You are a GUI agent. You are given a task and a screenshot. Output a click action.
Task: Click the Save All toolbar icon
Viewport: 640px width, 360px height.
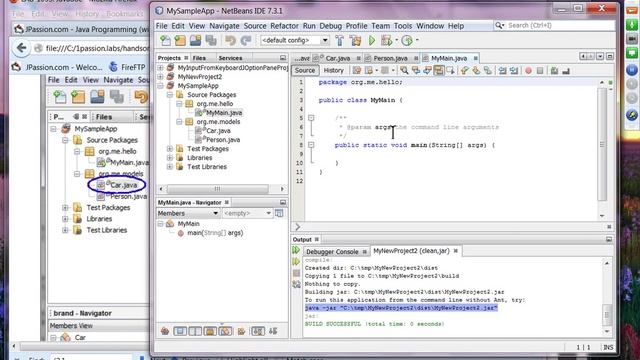coord(211,40)
